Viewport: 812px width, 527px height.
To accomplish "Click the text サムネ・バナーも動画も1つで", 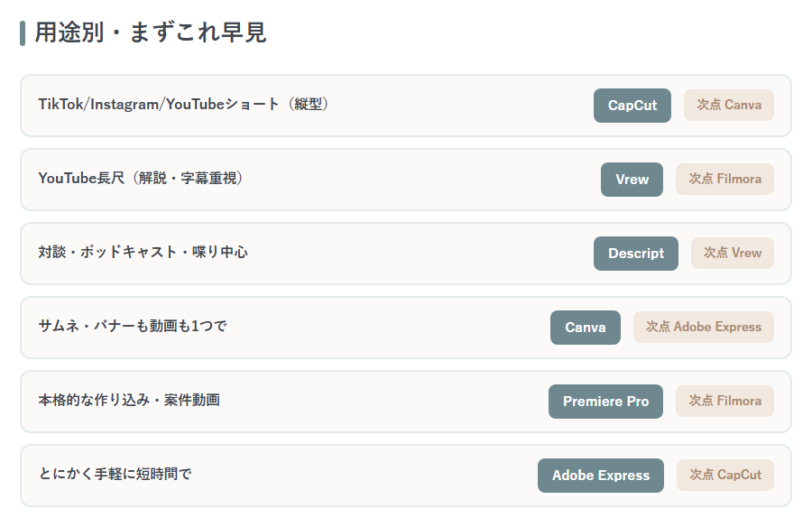I will point(133,327).
